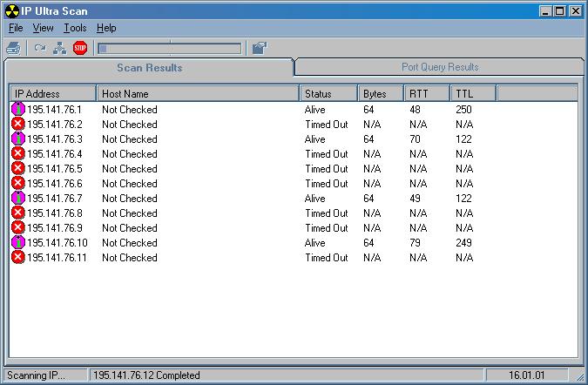Open the options icon after progress bar
Screen dimensions: 588x385
tap(259, 48)
